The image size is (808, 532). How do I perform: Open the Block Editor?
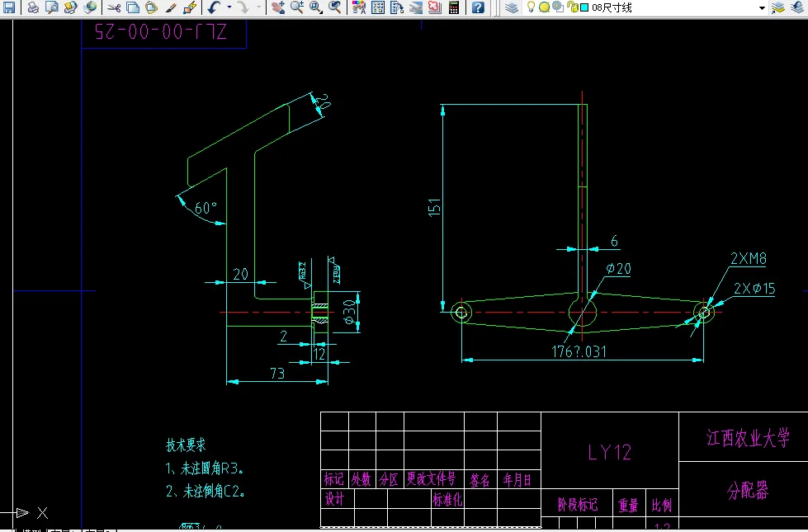[190, 7]
